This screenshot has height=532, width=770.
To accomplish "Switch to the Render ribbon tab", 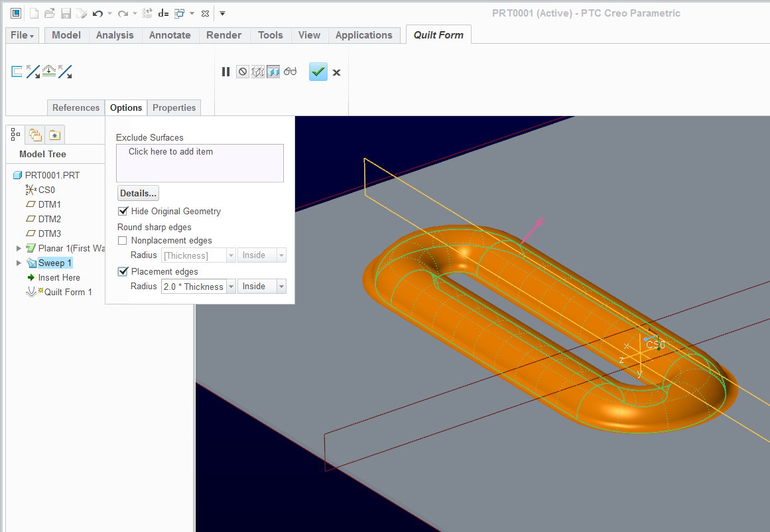I will tap(224, 35).
